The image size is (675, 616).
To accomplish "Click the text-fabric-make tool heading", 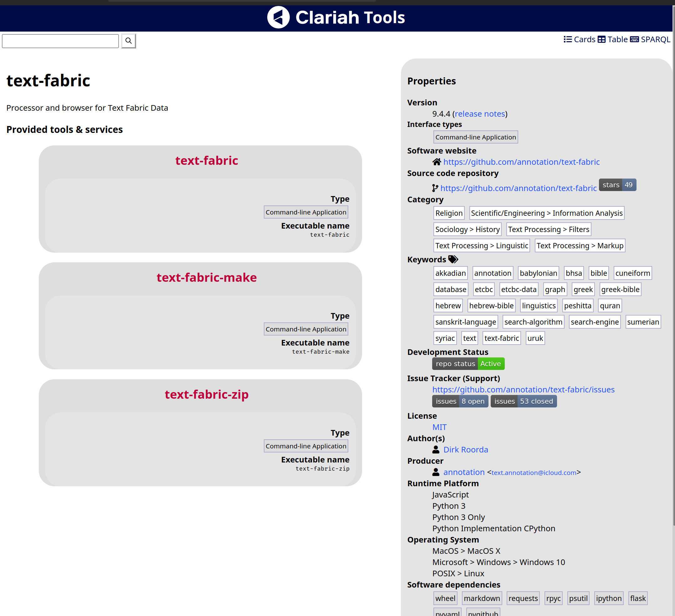I will pos(207,277).
